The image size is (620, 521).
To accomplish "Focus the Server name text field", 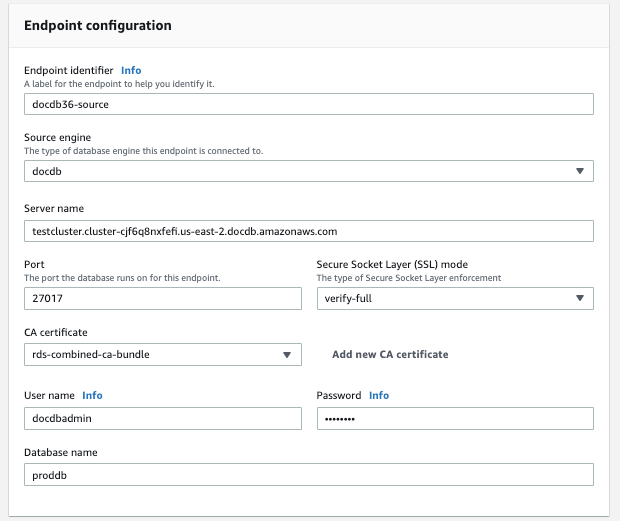I will [308, 231].
